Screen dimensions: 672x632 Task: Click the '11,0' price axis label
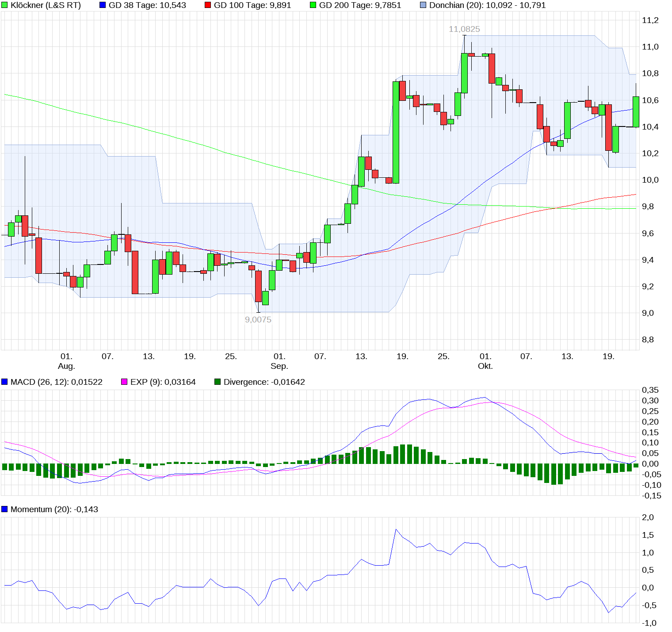650,47
